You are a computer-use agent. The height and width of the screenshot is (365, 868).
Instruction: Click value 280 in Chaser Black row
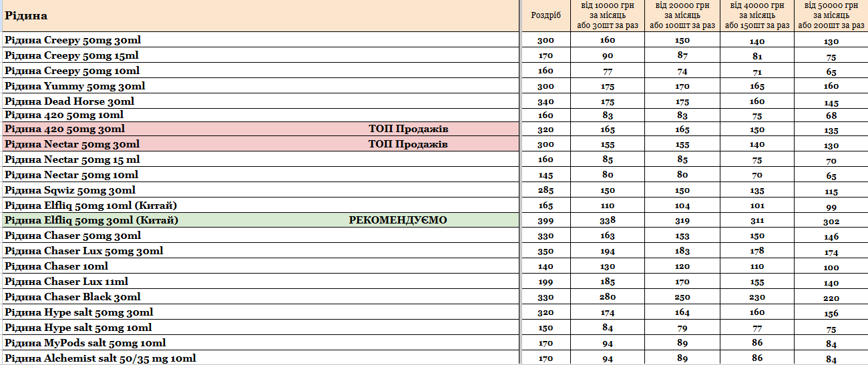(x=608, y=297)
